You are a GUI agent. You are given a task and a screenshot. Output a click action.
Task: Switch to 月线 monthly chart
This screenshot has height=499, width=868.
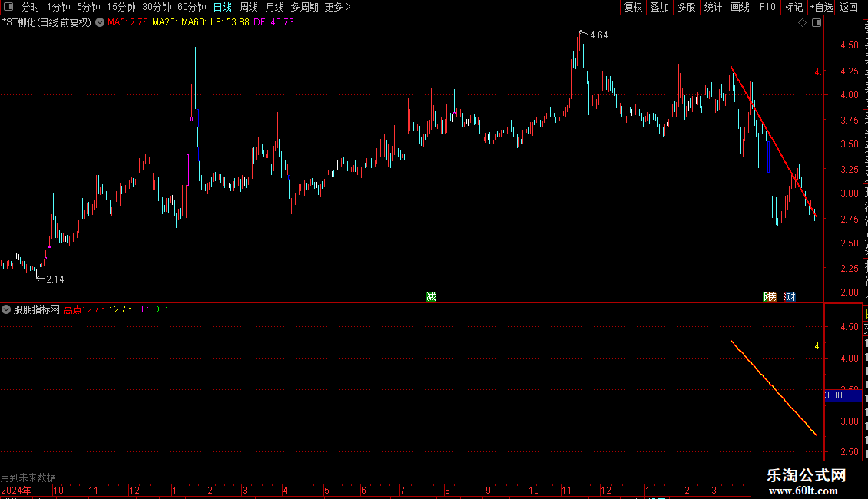[x=274, y=7]
